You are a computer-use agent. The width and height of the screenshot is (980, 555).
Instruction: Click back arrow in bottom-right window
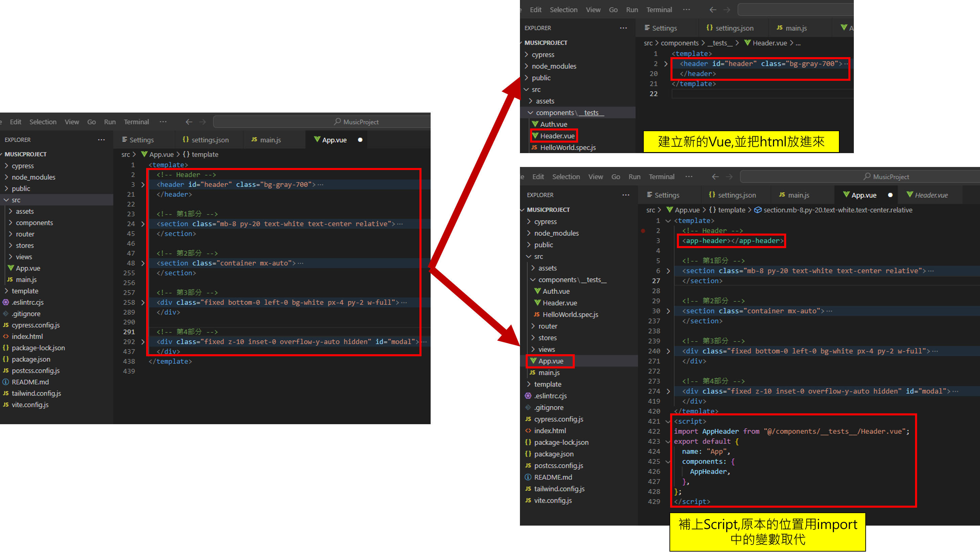[716, 177]
